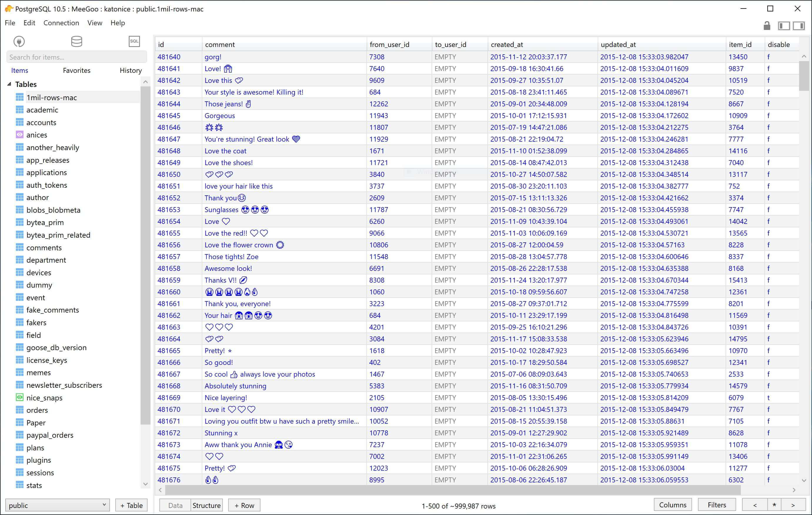
Task: Click the asterisk page settings button
Action: coord(774,504)
